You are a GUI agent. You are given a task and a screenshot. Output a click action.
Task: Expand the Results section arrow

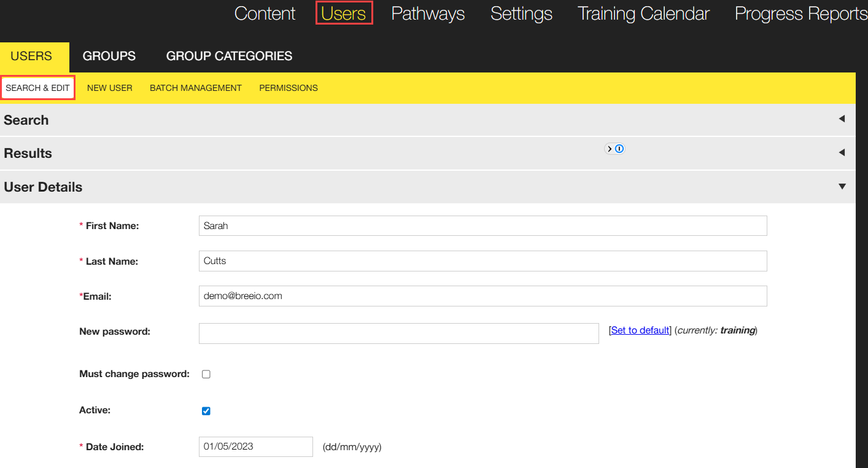click(842, 152)
